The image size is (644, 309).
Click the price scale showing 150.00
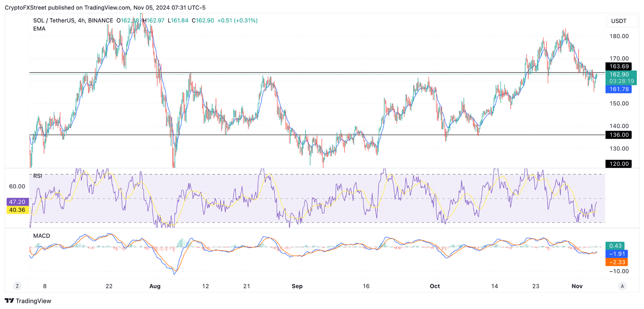[619, 103]
